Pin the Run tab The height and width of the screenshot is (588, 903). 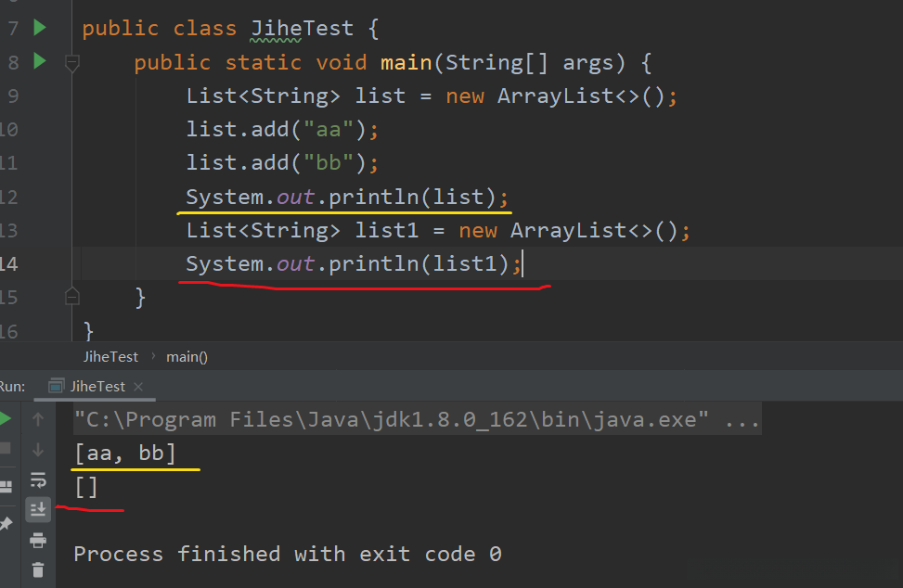(6, 523)
